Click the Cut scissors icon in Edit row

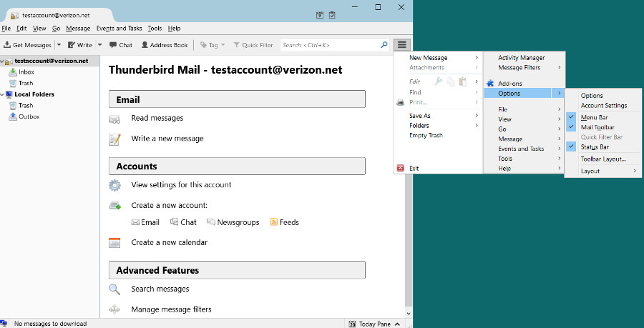[x=439, y=81]
